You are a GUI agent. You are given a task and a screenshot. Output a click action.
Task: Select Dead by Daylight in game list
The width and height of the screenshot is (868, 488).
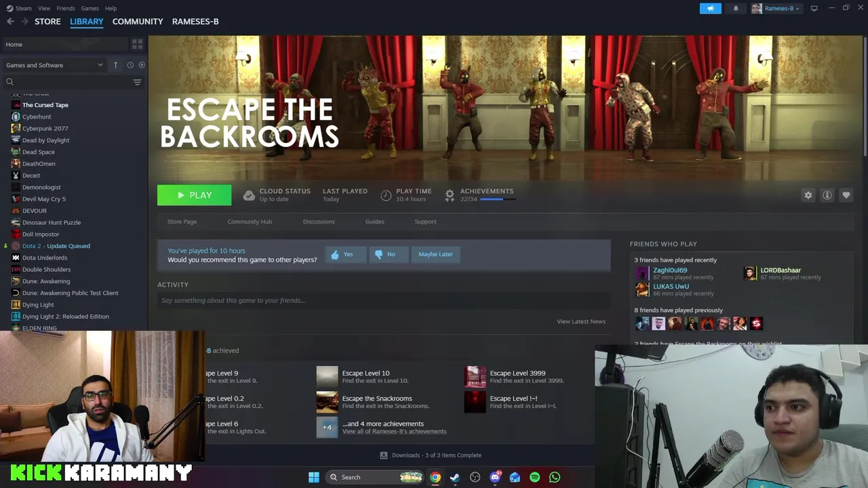[45, 140]
